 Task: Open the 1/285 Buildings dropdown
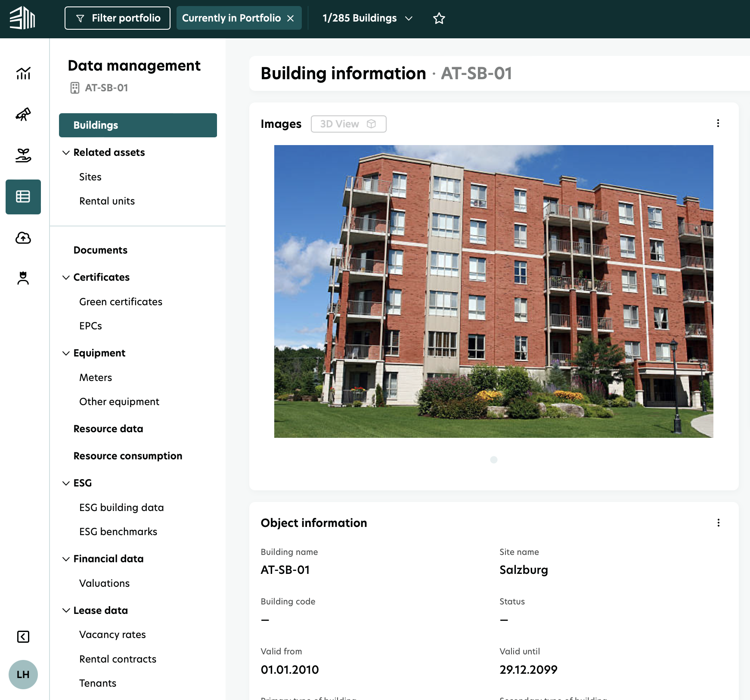(x=368, y=18)
